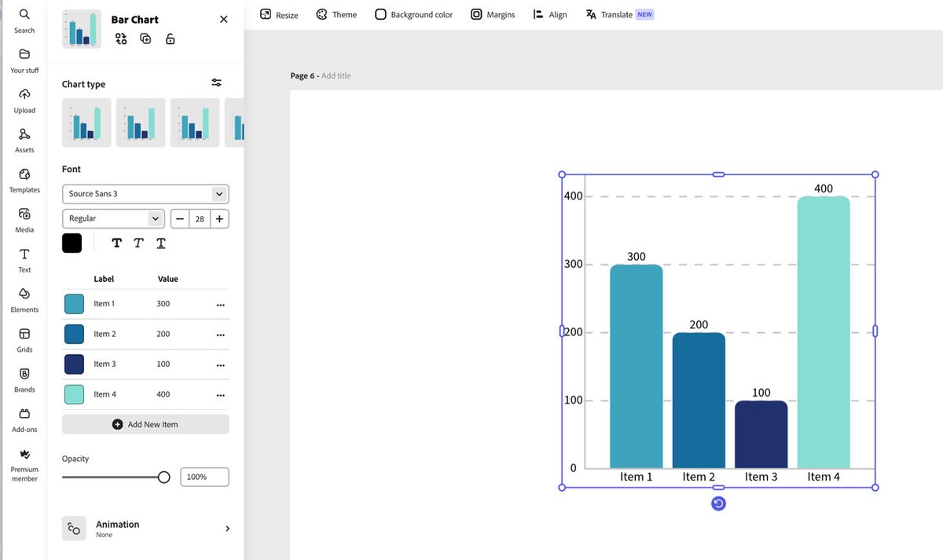Toggle underline text style icon
Image resolution: width=943 pixels, height=560 pixels.
(x=160, y=243)
